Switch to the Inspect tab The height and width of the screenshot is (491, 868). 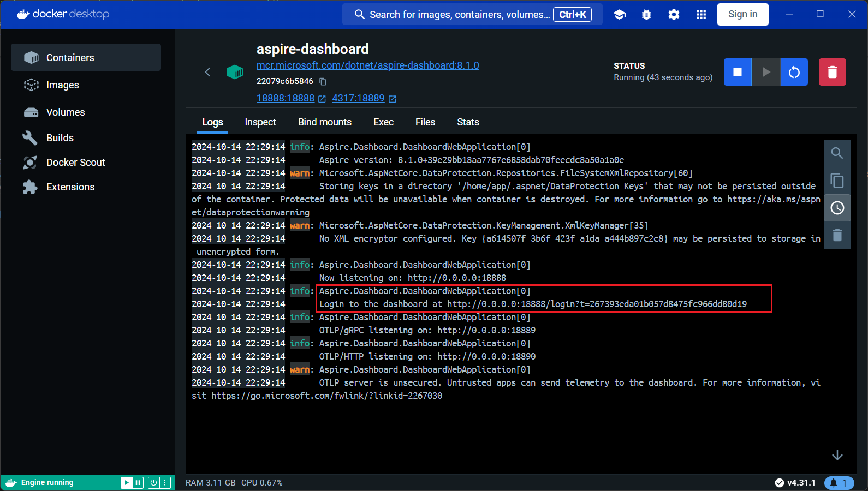(260, 122)
